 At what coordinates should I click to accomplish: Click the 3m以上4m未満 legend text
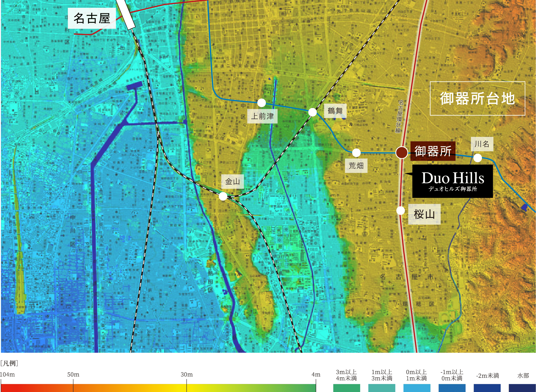point(346,375)
